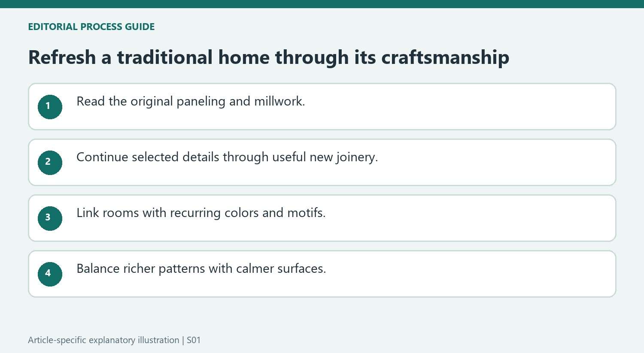This screenshot has height=353, width=644.
Task: Select the number 4 circle badge
Action: 50,274
